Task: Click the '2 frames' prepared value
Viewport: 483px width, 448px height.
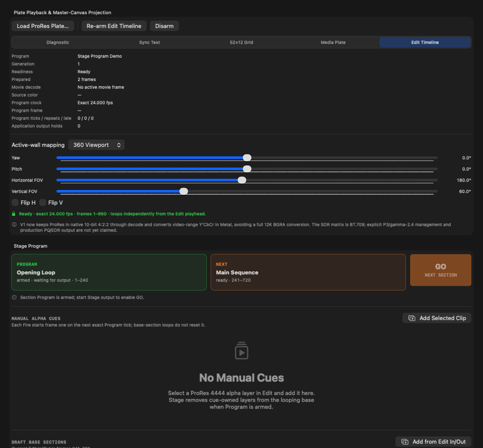Action: tap(87, 79)
